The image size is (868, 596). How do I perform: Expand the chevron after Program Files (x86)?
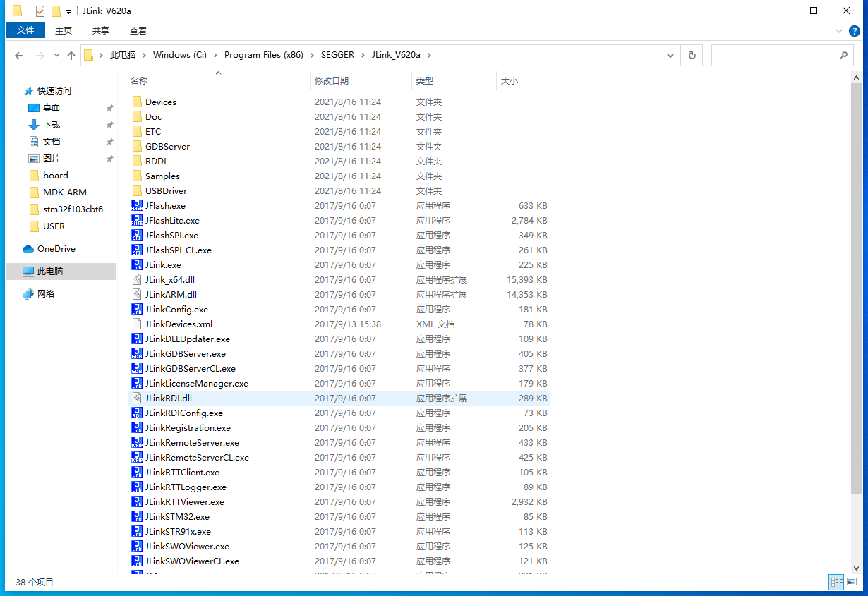point(313,55)
